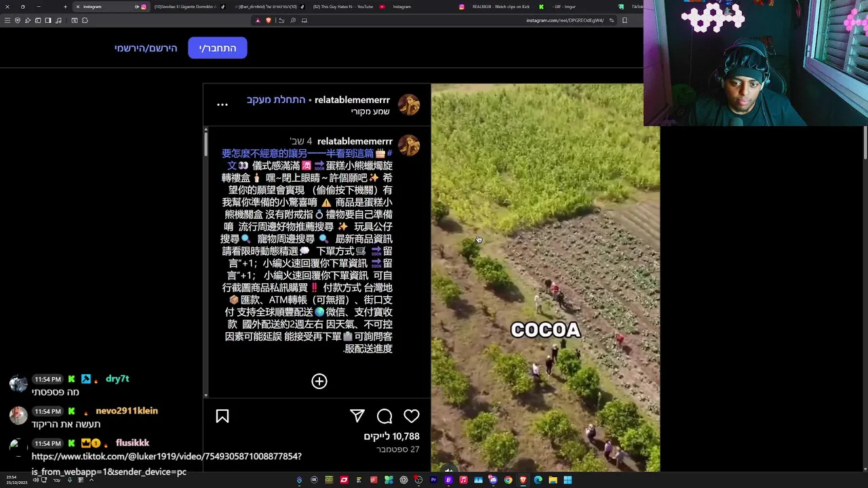Bookmark this page in the browser toolbar
This screenshot has width=868, height=488.
tap(625, 20)
